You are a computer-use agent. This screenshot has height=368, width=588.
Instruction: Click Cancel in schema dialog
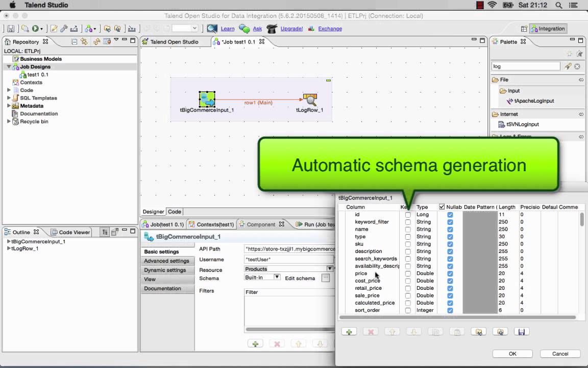(560, 354)
